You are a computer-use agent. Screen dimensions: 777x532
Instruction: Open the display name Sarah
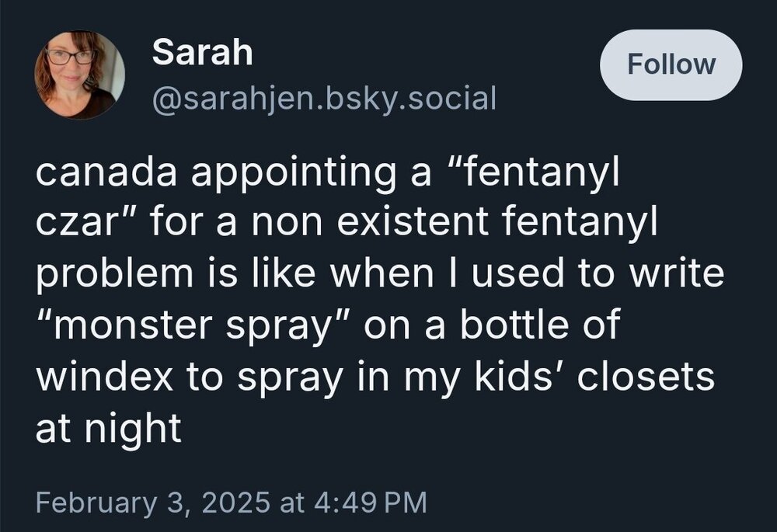click(x=202, y=53)
